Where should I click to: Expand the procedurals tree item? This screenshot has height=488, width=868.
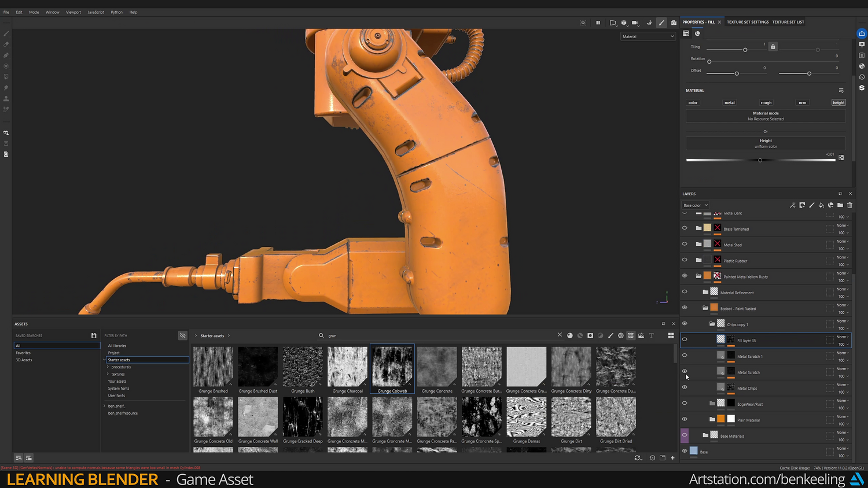108,367
